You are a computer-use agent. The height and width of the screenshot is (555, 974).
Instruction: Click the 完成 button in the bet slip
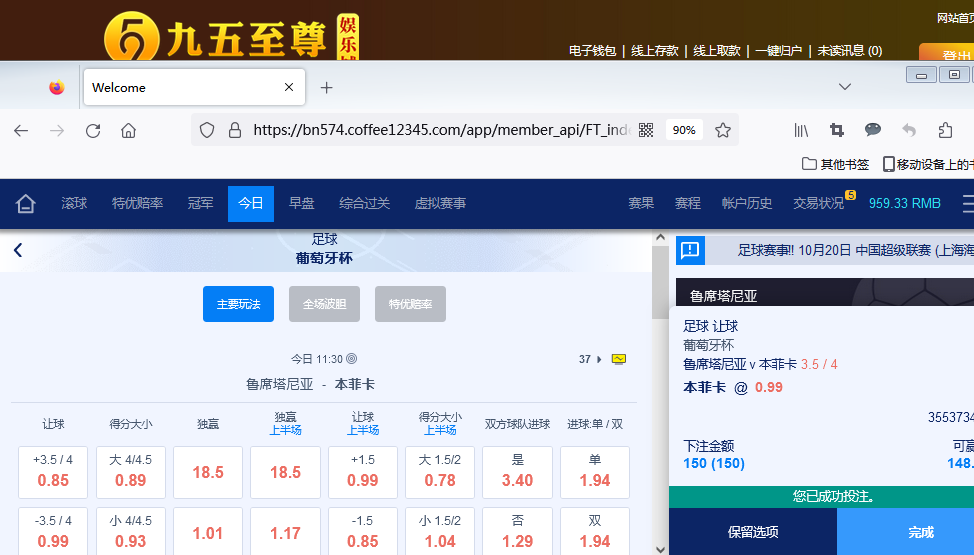[x=920, y=532]
